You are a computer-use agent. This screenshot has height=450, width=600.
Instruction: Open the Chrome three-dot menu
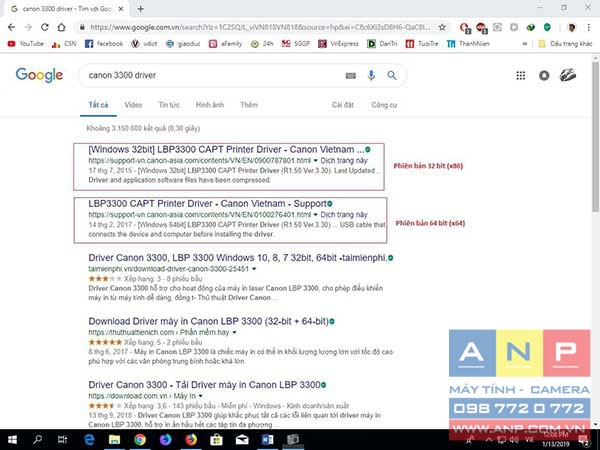(589, 27)
